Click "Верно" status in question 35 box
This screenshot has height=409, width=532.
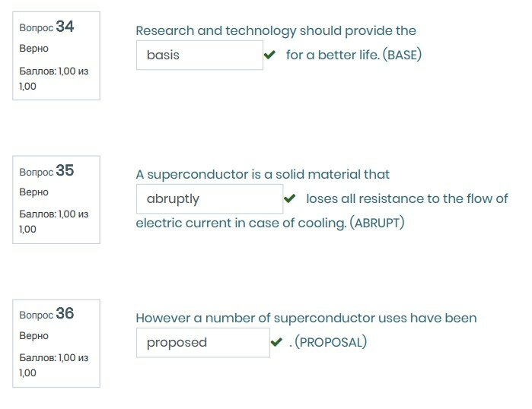coord(33,192)
